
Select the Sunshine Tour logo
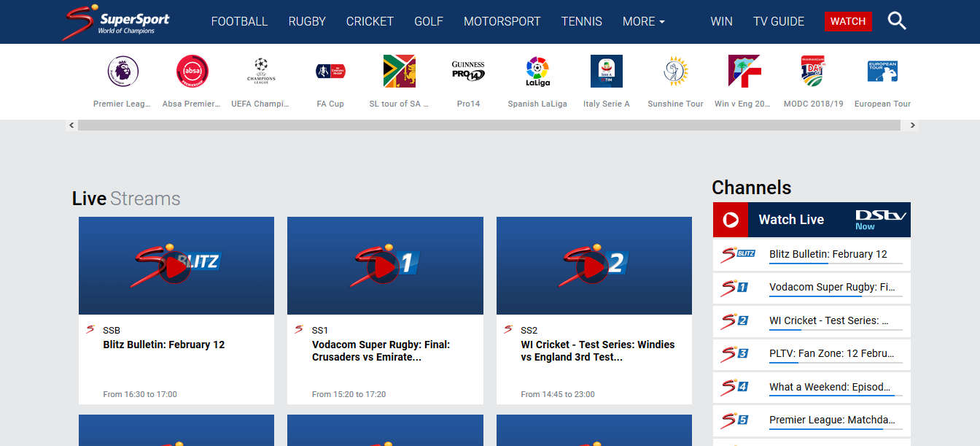click(676, 72)
